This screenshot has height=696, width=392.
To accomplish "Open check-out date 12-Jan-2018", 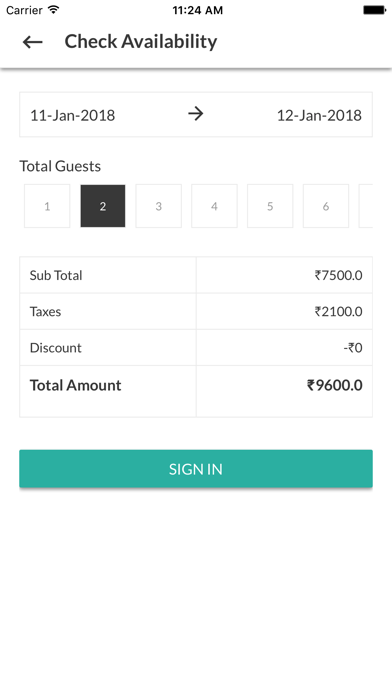I will click(319, 115).
